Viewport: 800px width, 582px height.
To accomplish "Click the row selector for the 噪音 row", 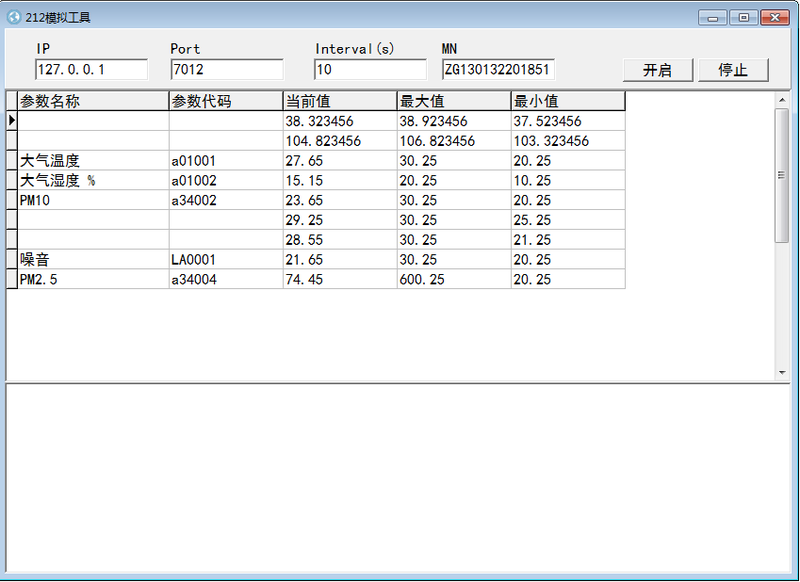I will 12,260.
